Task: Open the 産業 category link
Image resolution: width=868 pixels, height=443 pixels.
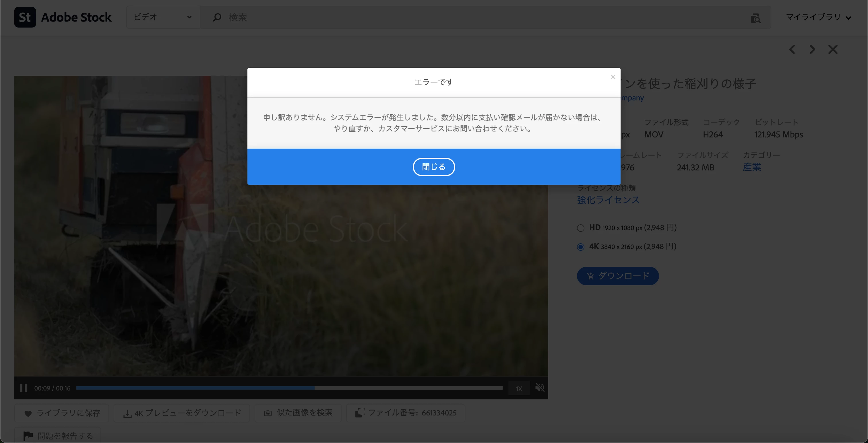Action: point(752,167)
